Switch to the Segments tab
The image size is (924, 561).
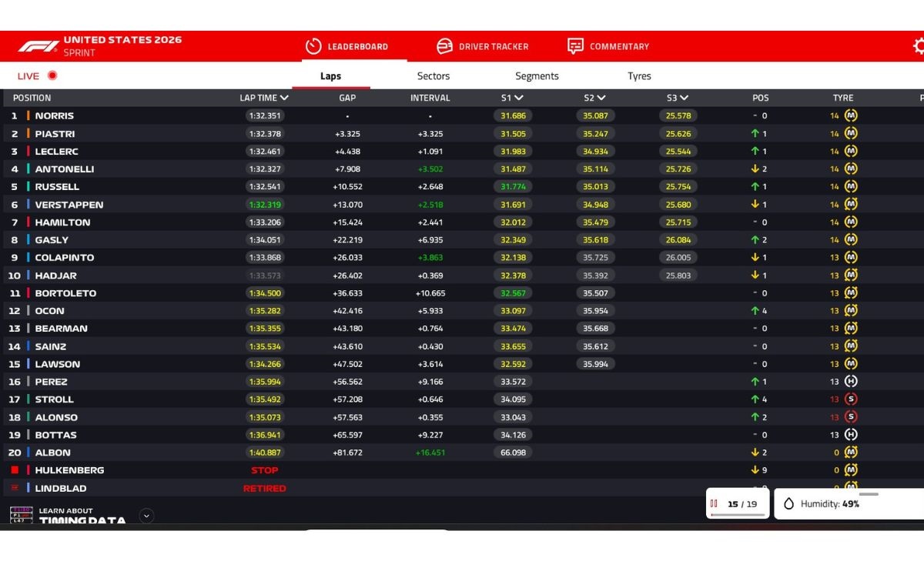[x=537, y=76]
